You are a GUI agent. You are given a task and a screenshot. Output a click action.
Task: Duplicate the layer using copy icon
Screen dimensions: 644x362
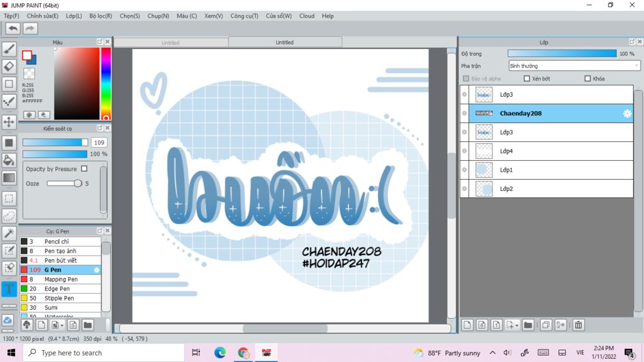coord(545,325)
